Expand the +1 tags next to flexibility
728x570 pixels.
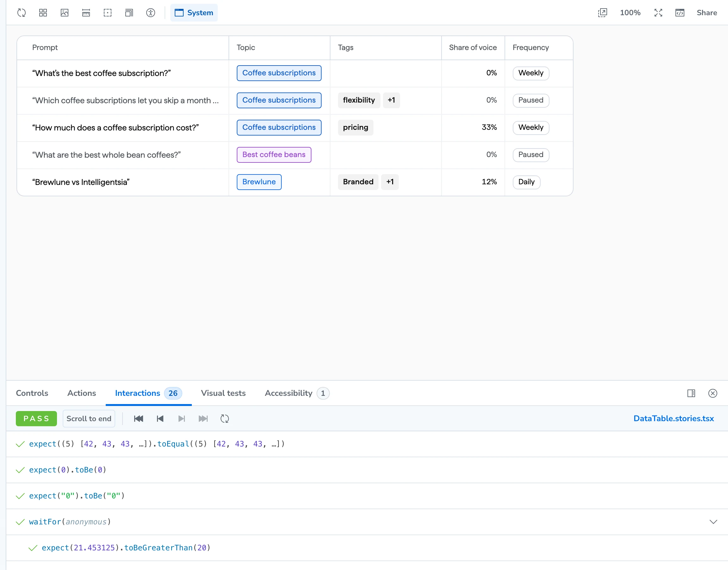[x=391, y=100]
